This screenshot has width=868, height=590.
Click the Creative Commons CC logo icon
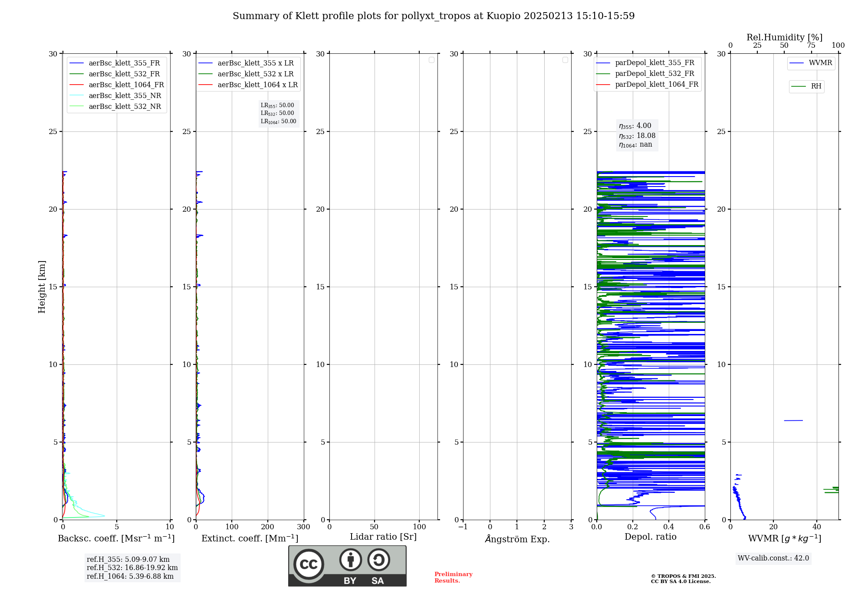tap(309, 564)
